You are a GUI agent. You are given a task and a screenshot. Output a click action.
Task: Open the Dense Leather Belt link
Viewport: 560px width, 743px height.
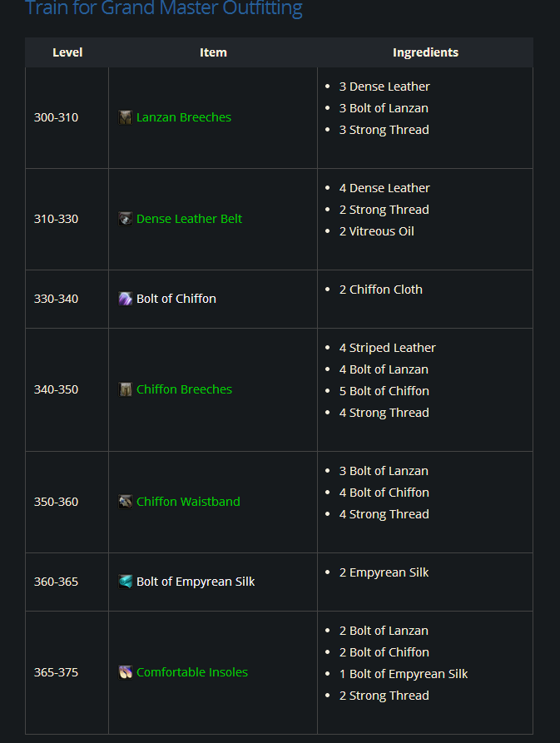(190, 219)
